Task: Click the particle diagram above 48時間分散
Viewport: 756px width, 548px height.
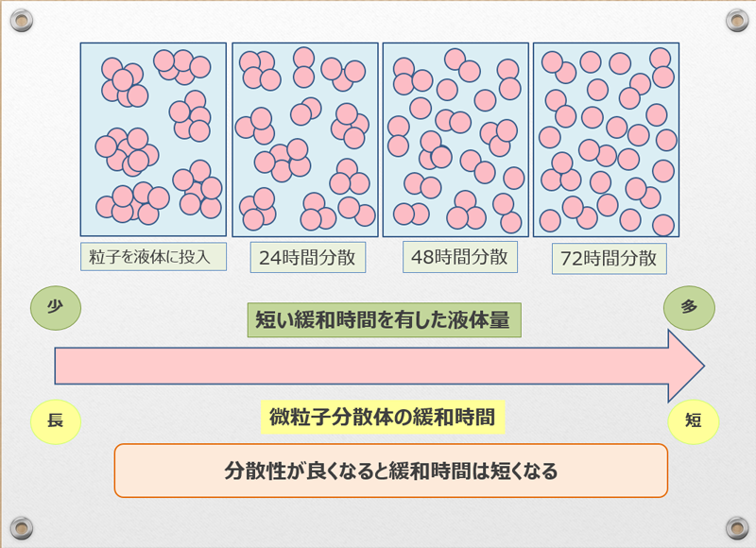Action: (x=455, y=139)
